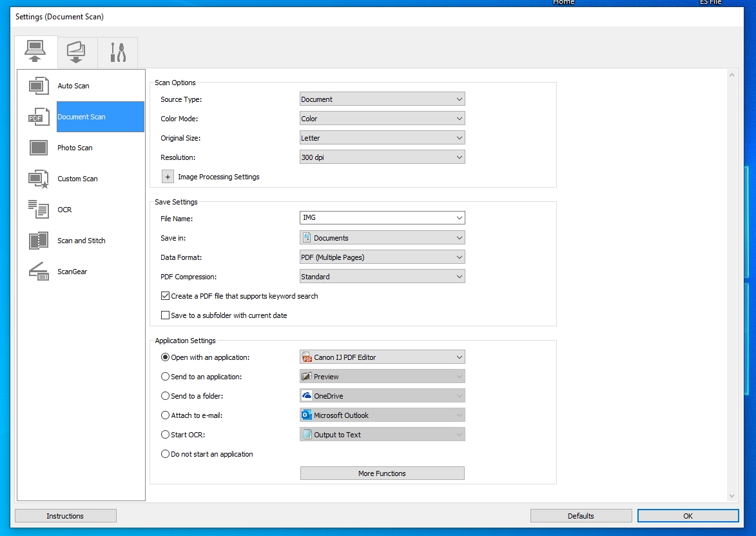Image resolution: width=756 pixels, height=536 pixels.
Task: Open the Data Format dropdown
Action: [x=382, y=257]
